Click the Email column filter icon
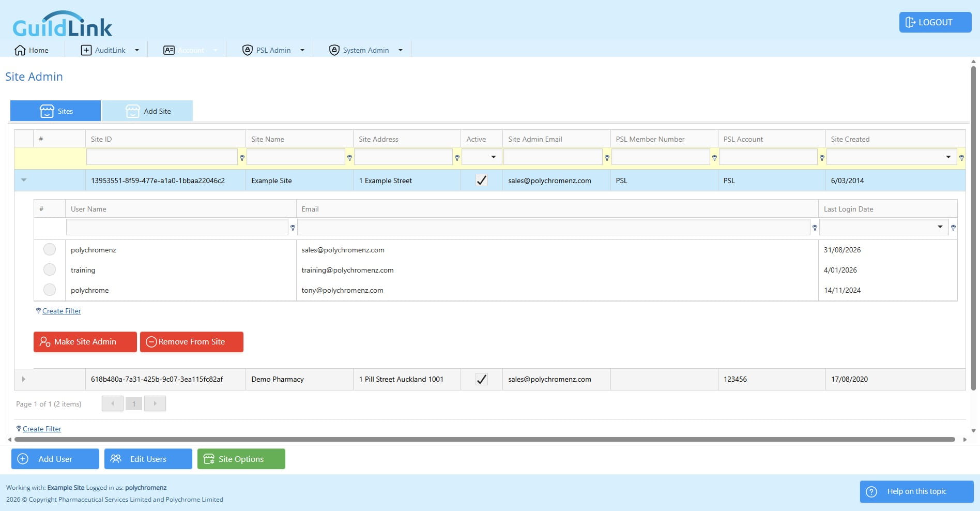The width and height of the screenshot is (980, 511). [815, 227]
